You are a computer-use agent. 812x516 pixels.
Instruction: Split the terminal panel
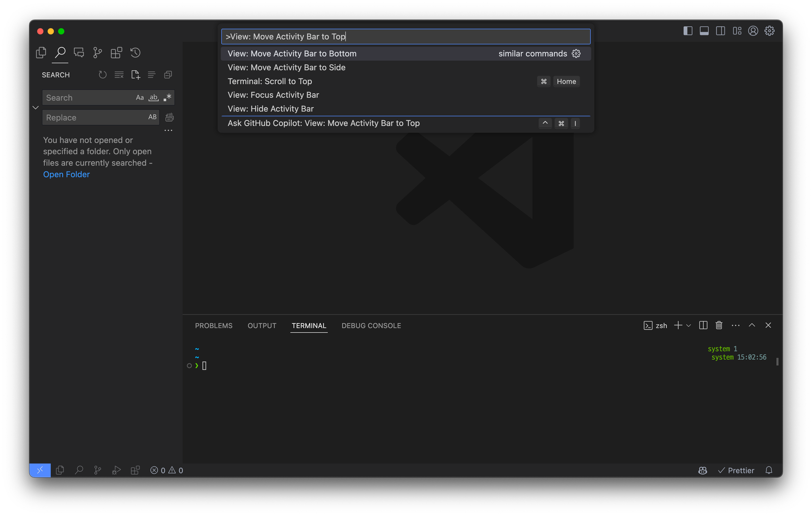coord(703,325)
